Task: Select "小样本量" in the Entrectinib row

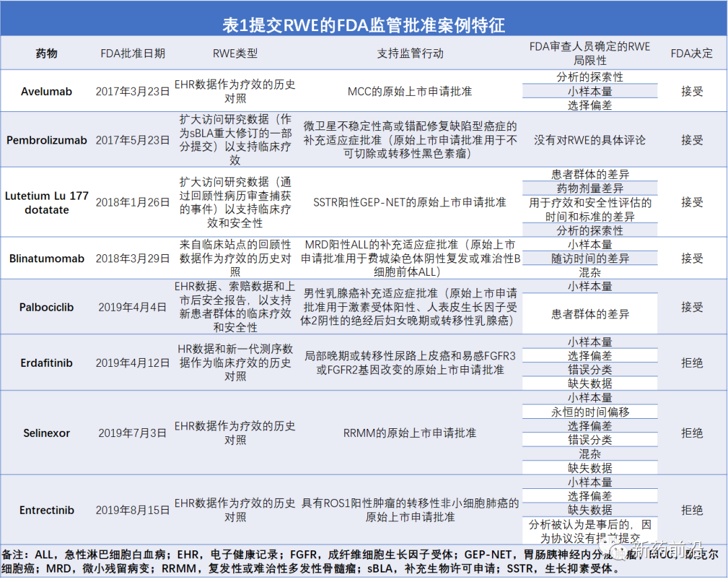Action: point(590,482)
